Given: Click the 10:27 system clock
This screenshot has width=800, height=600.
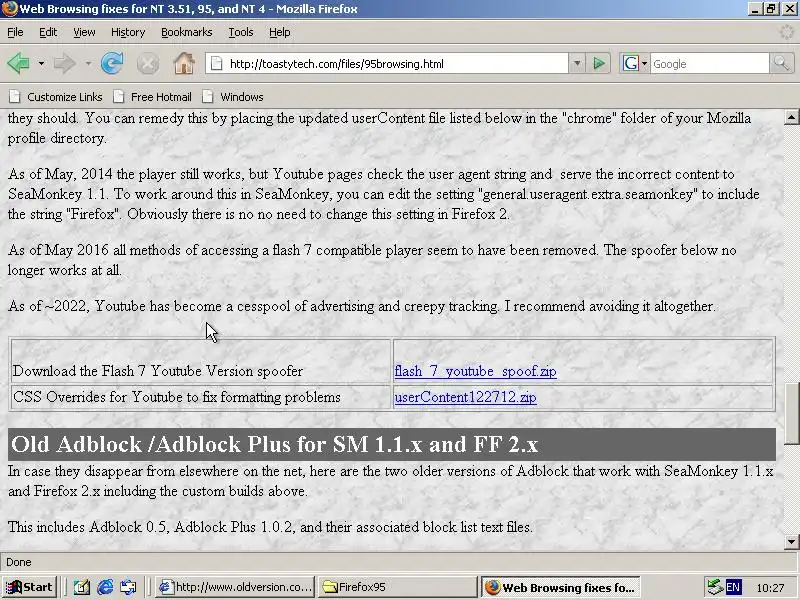Looking at the screenshot, I should [770, 588].
